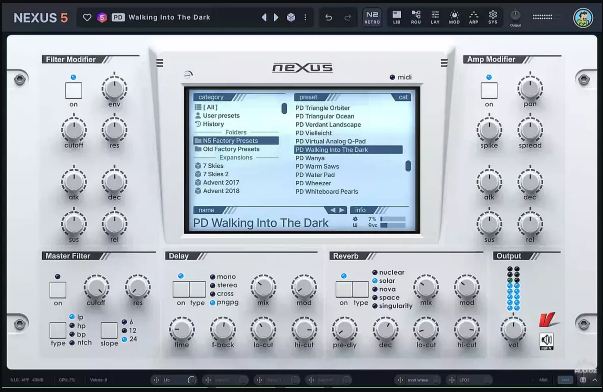The width and height of the screenshot is (603, 392).
Task: Open the left hamburger menu above the display
Action: click(x=160, y=63)
